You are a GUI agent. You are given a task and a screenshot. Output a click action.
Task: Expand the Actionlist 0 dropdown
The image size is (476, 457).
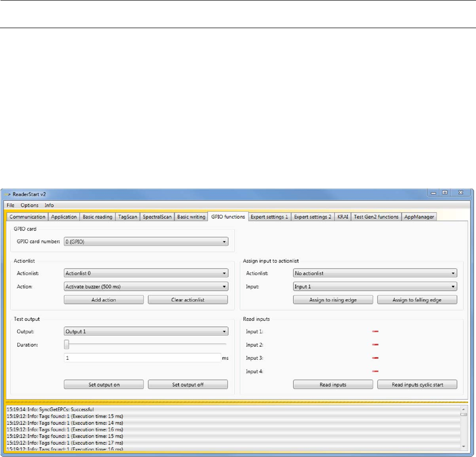[146, 273]
